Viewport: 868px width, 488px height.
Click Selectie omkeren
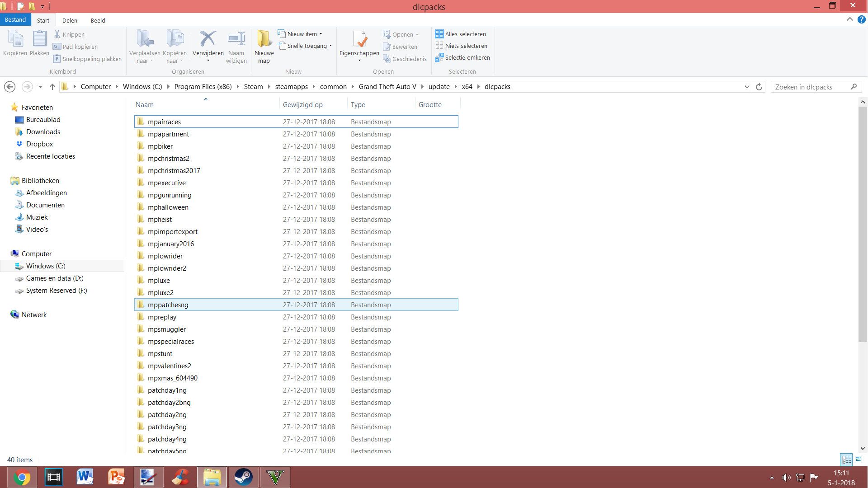tap(462, 57)
